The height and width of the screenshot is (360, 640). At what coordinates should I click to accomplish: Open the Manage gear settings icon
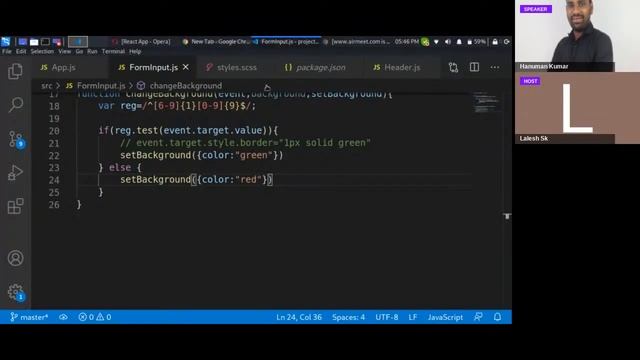point(16,292)
